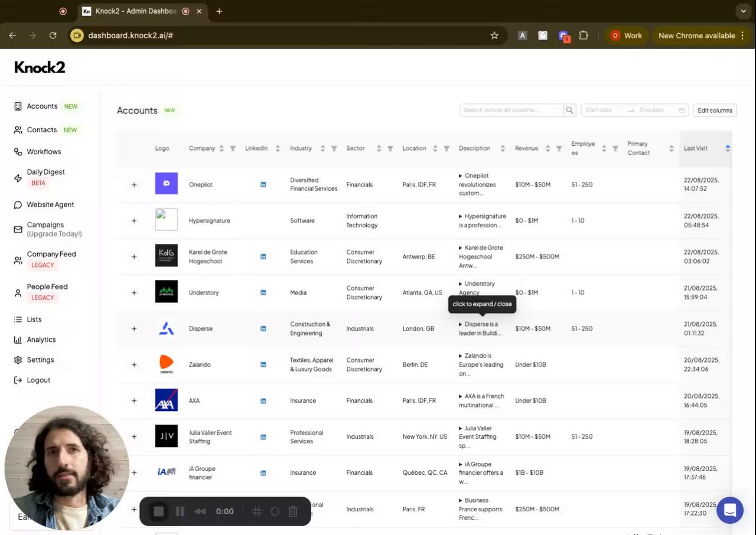The image size is (756, 535).
Task: Expand the Onepilot row with plus
Action: (x=134, y=185)
